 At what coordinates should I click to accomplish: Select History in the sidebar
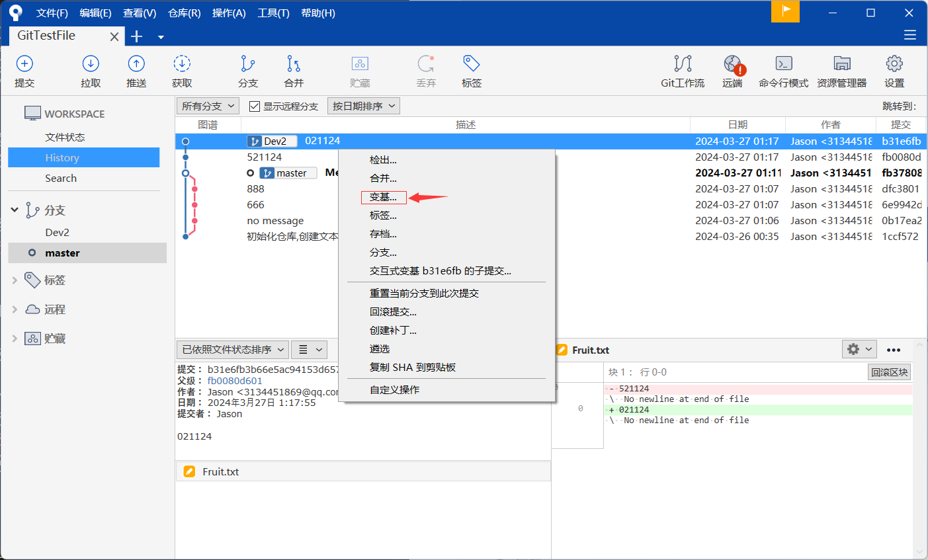point(83,157)
